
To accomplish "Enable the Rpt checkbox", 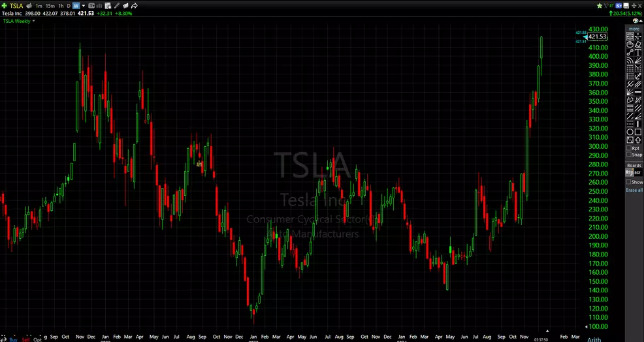I will (x=630, y=148).
